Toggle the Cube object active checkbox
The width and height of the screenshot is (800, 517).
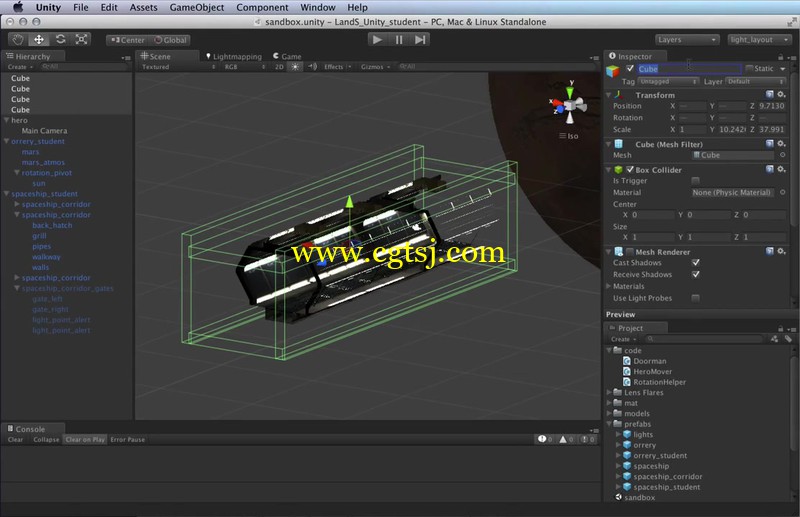(630, 68)
